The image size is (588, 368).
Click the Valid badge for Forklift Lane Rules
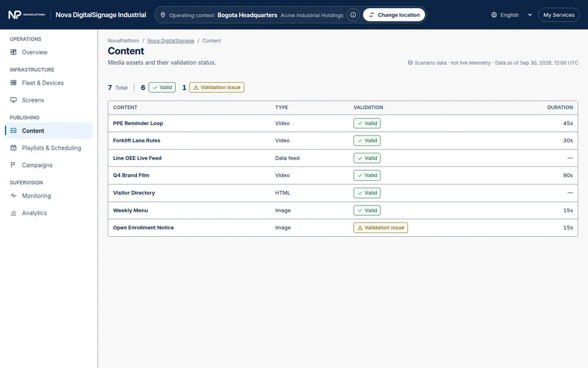pyautogui.click(x=367, y=140)
